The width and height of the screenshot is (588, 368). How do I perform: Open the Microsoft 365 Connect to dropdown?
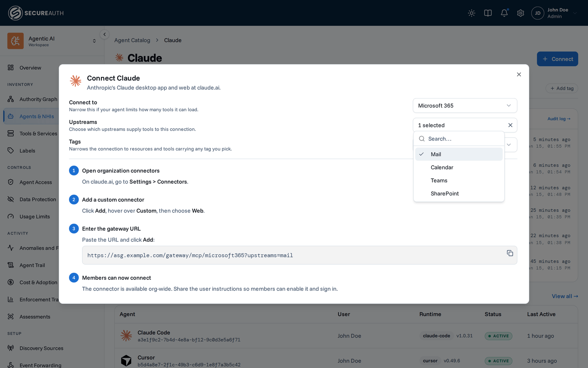pos(465,105)
